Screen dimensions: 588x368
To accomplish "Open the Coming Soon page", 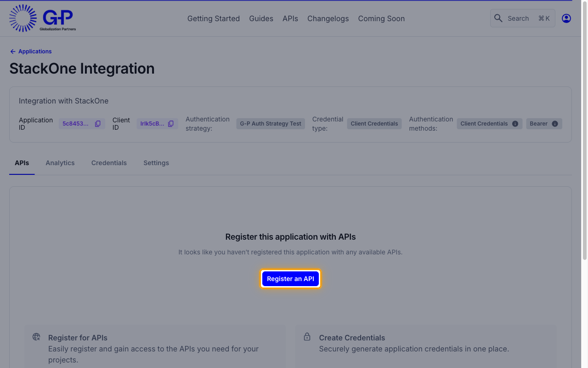I will [381, 18].
